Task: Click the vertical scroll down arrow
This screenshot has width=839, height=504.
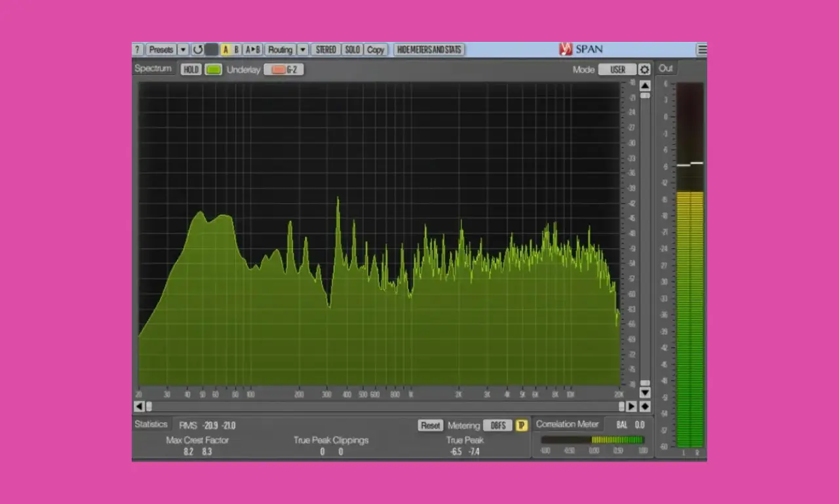Action: [645, 393]
